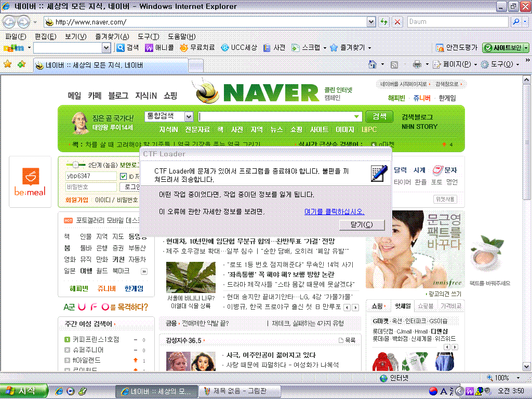Viewport: 532px width, 399px height.
Task: Click the ID field containing ybp6347
Action: pos(91,176)
